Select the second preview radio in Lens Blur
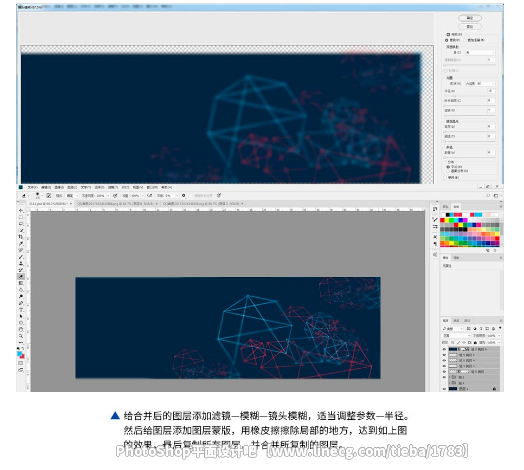The width and height of the screenshot is (524, 470). [465, 40]
